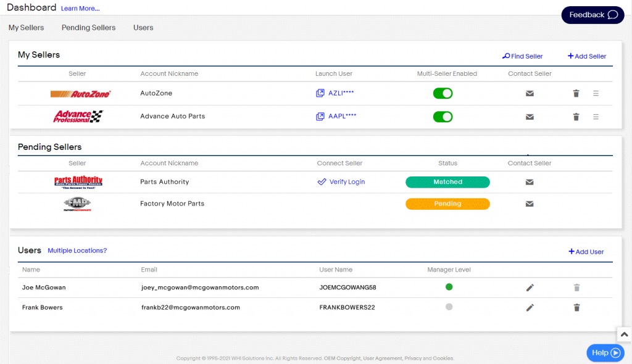Toggle Multi-Seller for Advance Auto Parts
The width and height of the screenshot is (632, 364).
point(443,116)
